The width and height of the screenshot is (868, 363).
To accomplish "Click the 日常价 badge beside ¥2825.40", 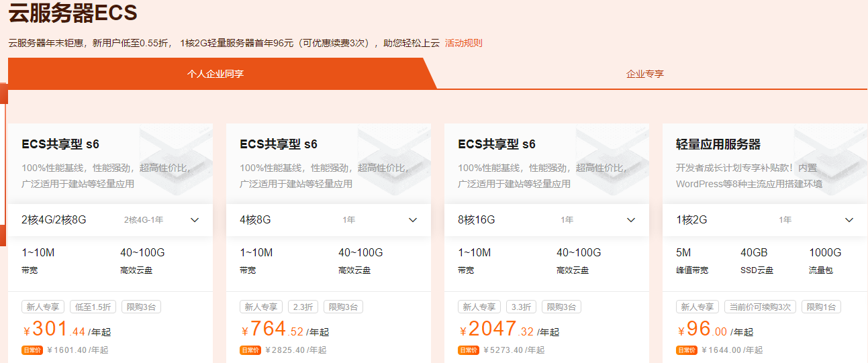I will tap(250, 350).
